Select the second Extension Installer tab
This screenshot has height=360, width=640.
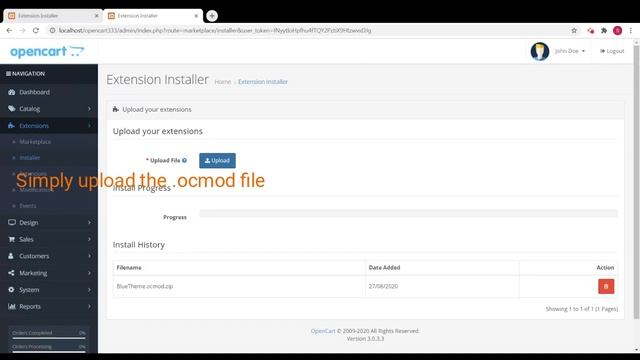click(153, 16)
